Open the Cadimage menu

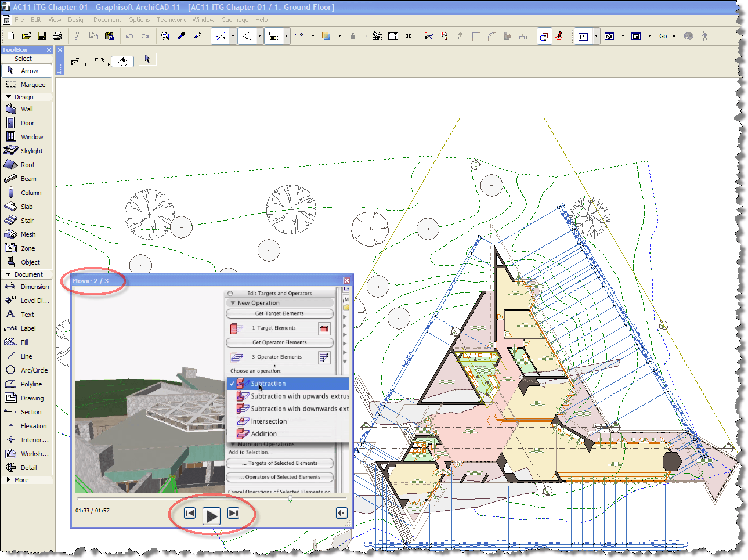coord(235,20)
